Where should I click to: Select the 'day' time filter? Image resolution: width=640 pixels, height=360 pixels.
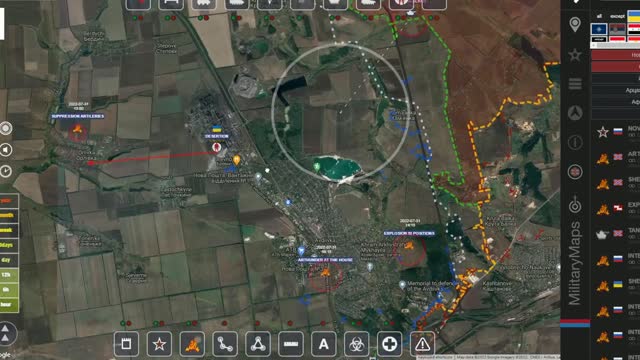(8, 260)
